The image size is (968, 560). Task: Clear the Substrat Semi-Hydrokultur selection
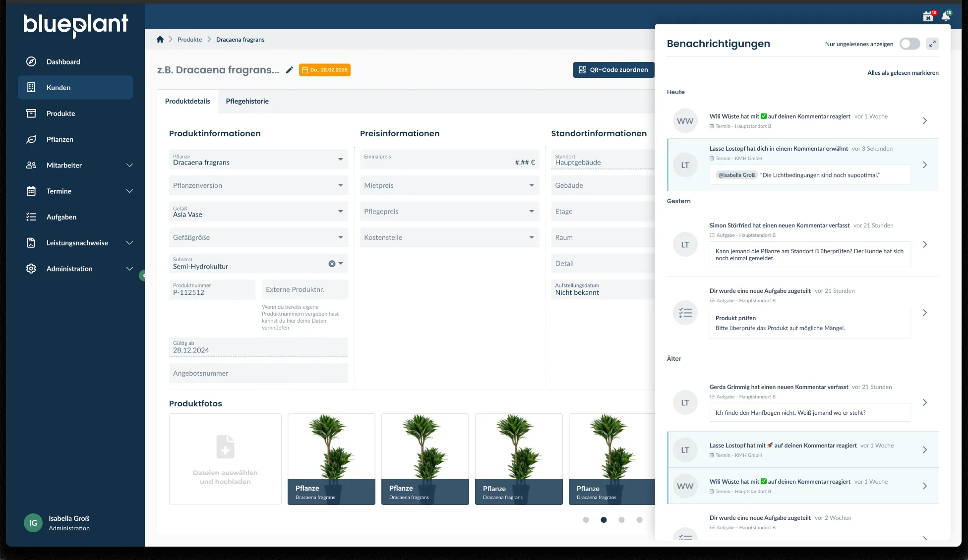pyautogui.click(x=332, y=264)
